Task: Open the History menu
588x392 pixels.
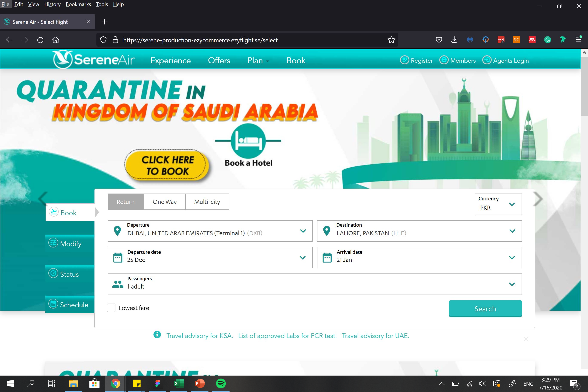Action: pyautogui.click(x=53, y=4)
